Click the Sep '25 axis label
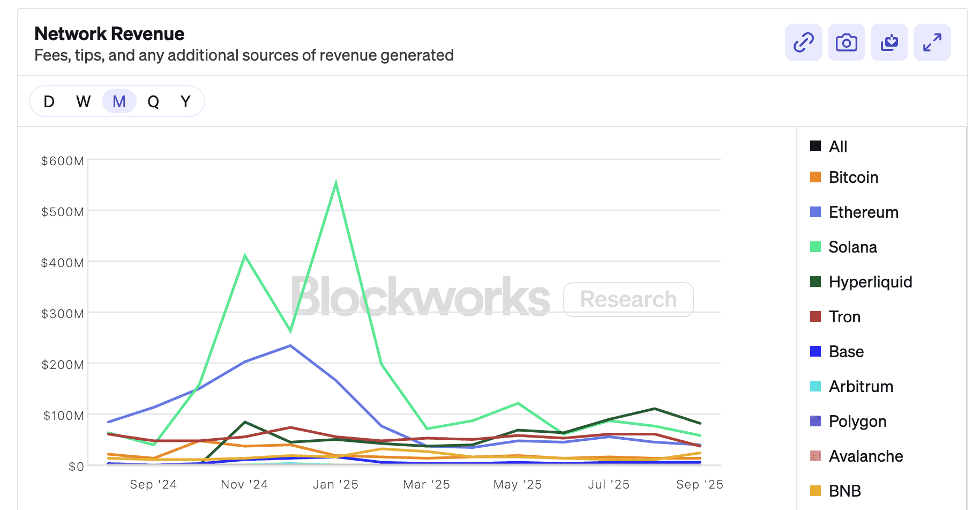 pos(700,484)
